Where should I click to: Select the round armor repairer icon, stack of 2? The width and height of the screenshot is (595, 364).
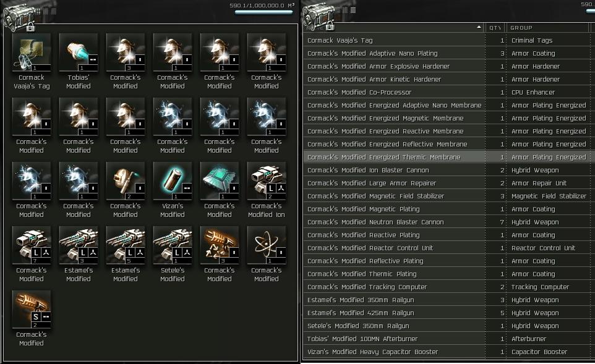pyautogui.click(x=126, y=181)
